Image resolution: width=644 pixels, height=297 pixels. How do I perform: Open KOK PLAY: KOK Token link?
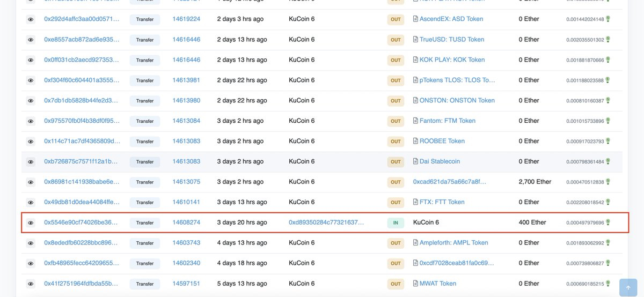click(452, 60)
